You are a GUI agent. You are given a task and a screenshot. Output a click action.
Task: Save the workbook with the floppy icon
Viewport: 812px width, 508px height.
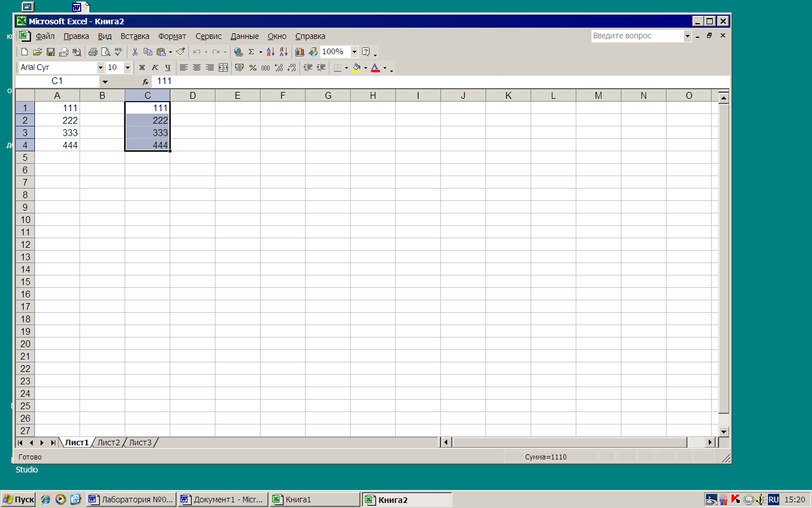50,52
